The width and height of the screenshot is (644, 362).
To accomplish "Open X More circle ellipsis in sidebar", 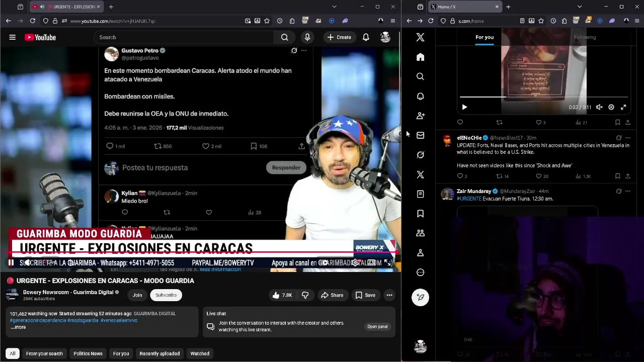I will [421, 273].
